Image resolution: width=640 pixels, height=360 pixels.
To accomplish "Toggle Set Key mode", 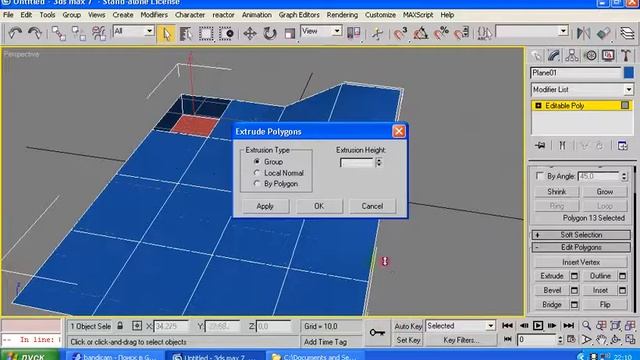I will (408, 340).
